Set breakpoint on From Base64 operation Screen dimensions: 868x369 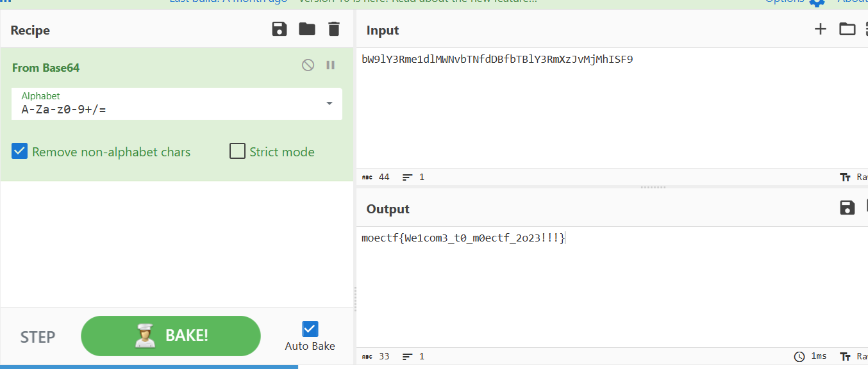pyautogui.click(x=331, y=65)
